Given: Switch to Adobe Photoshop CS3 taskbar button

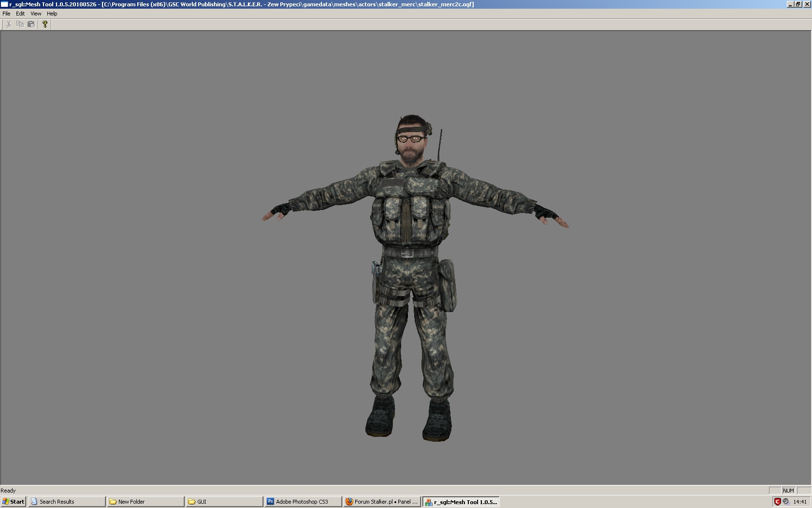Looking at the screenshot, I should coord(303,502).
